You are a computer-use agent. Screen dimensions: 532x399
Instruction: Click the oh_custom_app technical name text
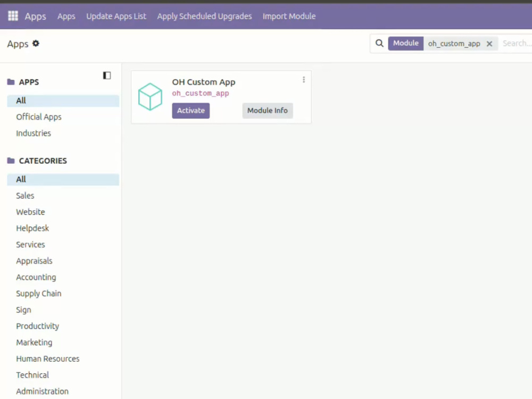[x=201, y=93]
